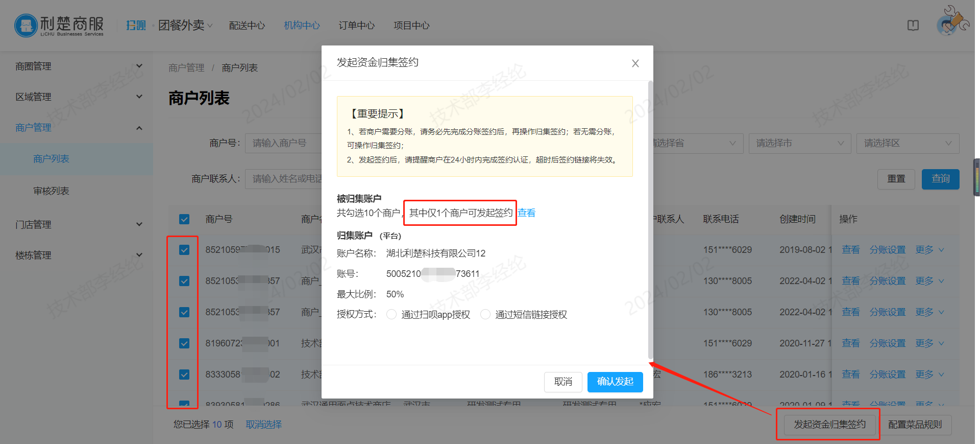Click 联系电话 column header
The height and width of the screenshot is (444, 980).
tap(721, 219)
